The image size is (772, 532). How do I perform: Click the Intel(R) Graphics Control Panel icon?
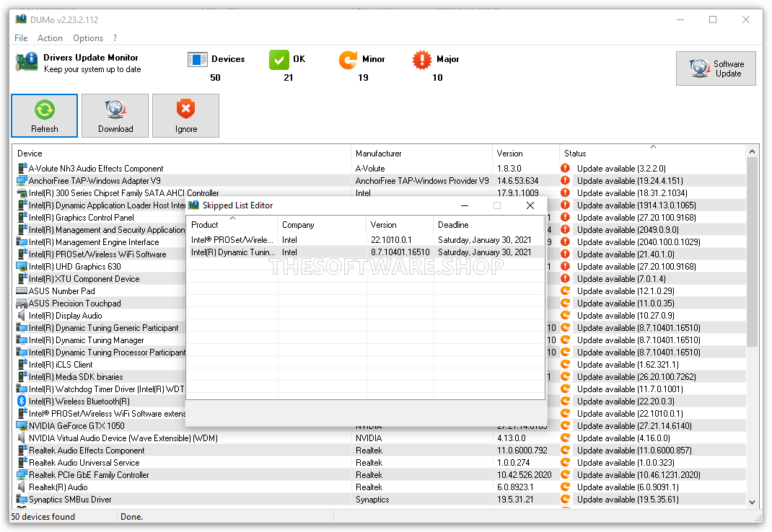coord(22,218)
